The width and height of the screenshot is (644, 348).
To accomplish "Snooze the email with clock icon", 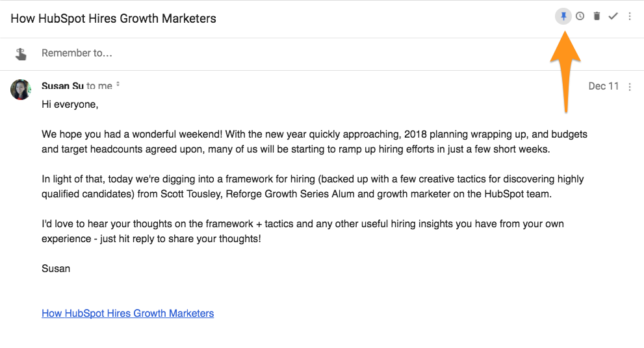I will (x=580, y=16).
